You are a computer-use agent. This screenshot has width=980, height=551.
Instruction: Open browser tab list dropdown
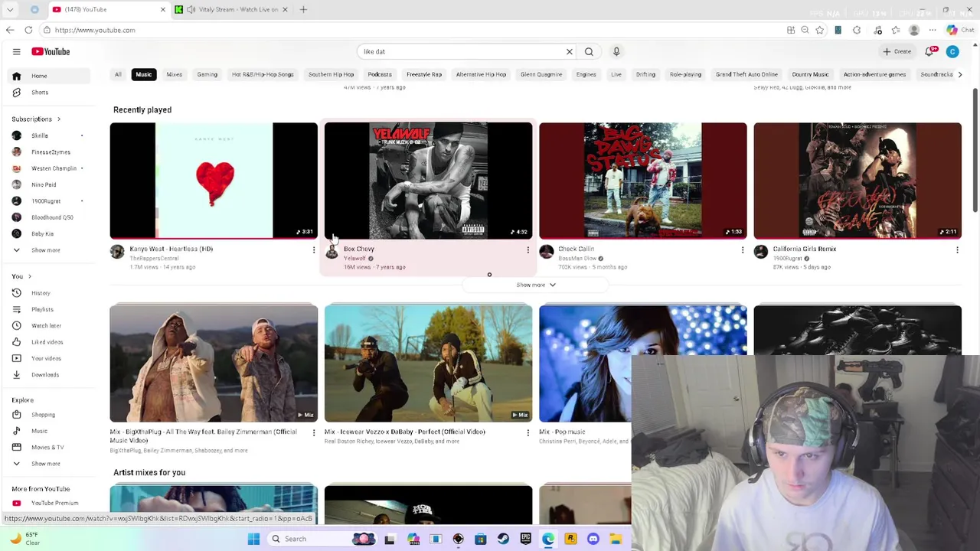10,9
